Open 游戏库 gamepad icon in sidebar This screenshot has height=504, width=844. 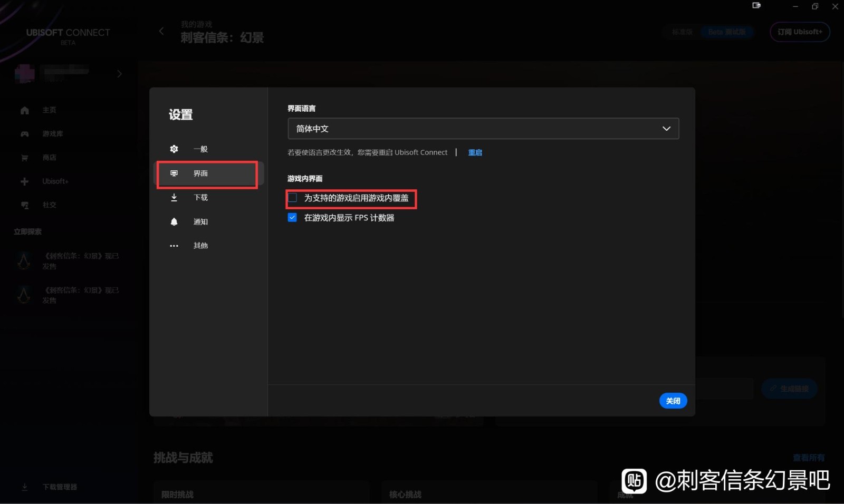click(25, 134)
